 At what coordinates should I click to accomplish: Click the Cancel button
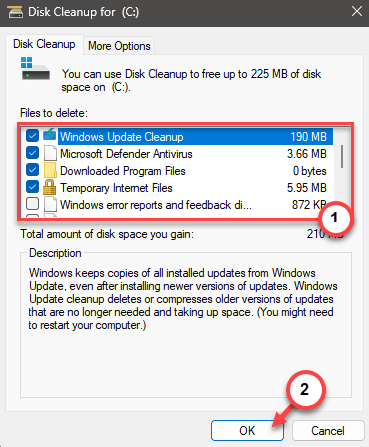point(328,431)
